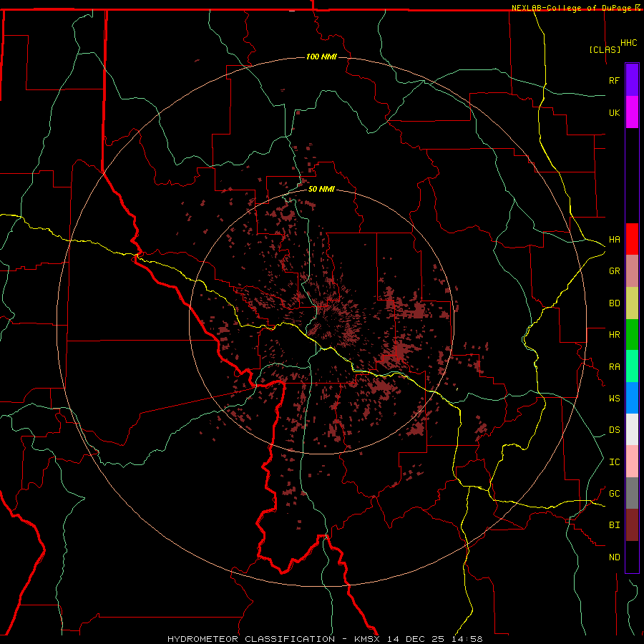Viewport: 644px width, 644px height.
Task: Click the BD legend label
Action: click(x=615, y=303)
